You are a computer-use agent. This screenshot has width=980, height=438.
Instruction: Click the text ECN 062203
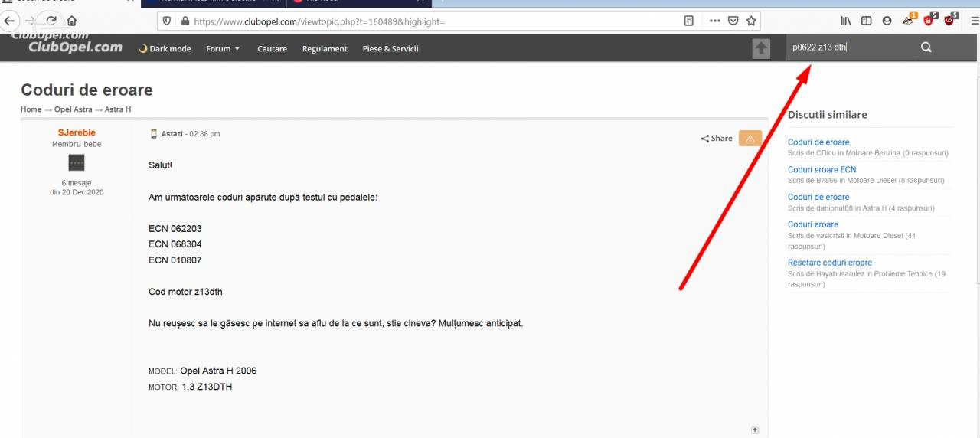click(175, 229)
